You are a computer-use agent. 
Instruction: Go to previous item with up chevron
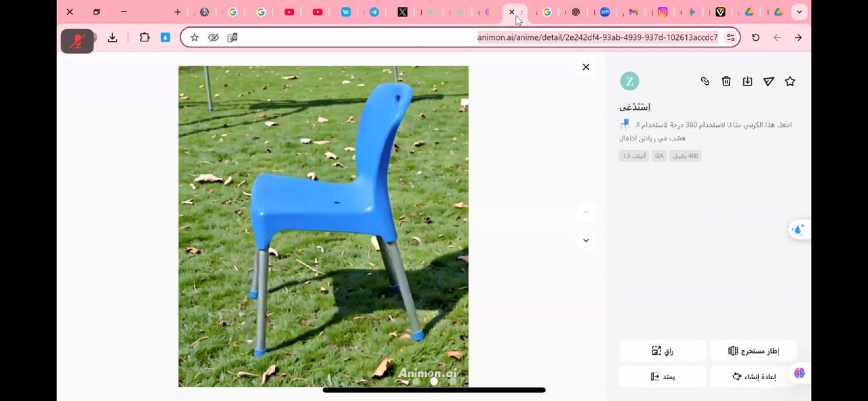tap(586, 212)
